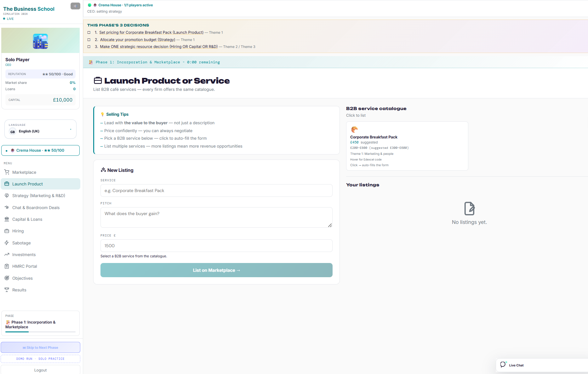This screenshot has width=588, height=374.
Task: Open Allocate your promotion budget link
Action: tap(138, 40)
